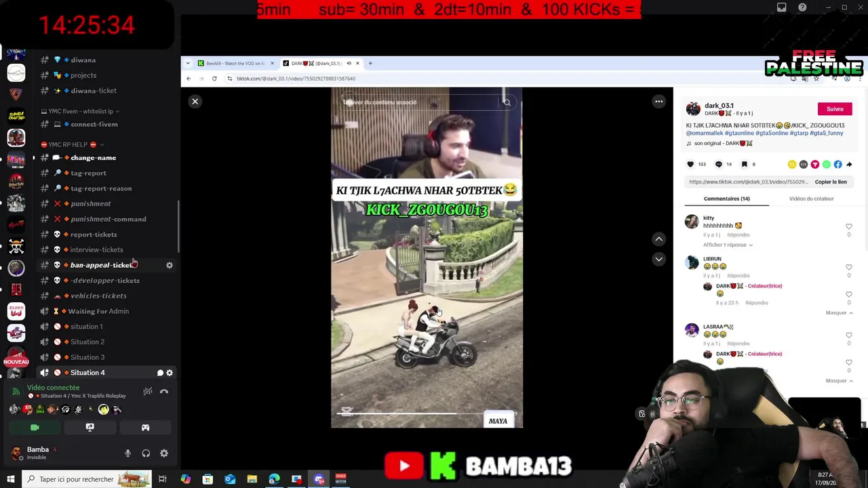This screenshot has width=868, height=488.
Task: Switch to 'Vidéos du créateur' tab
Action: click(811, 199)
